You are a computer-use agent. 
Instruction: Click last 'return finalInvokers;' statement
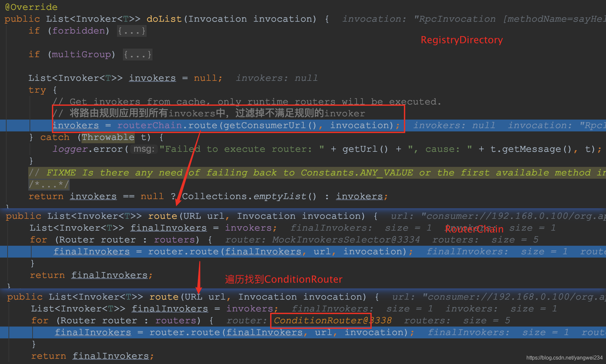click(93, 356)
